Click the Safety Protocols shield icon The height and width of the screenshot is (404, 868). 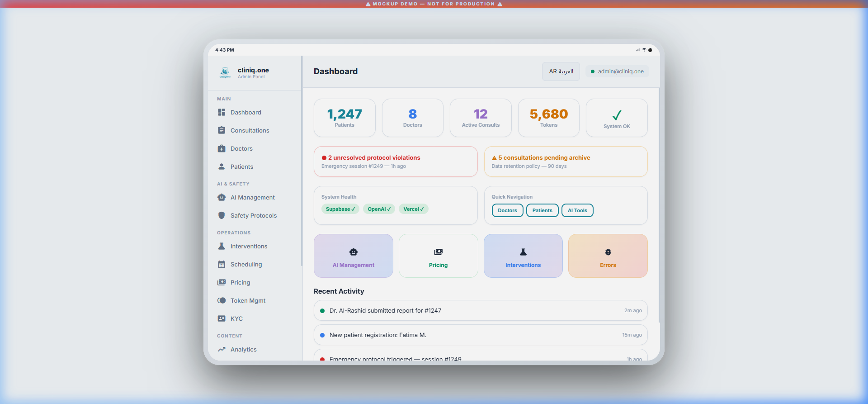(222, 215)
